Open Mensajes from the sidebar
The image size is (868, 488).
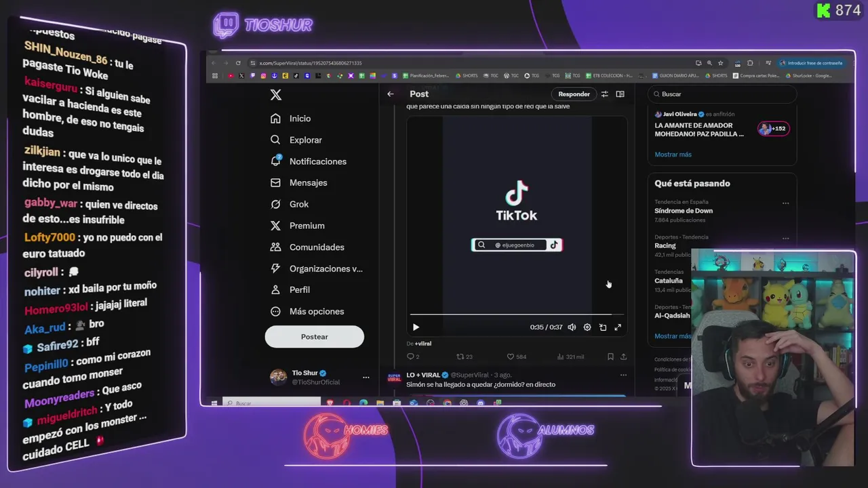(x=299, y=182)
